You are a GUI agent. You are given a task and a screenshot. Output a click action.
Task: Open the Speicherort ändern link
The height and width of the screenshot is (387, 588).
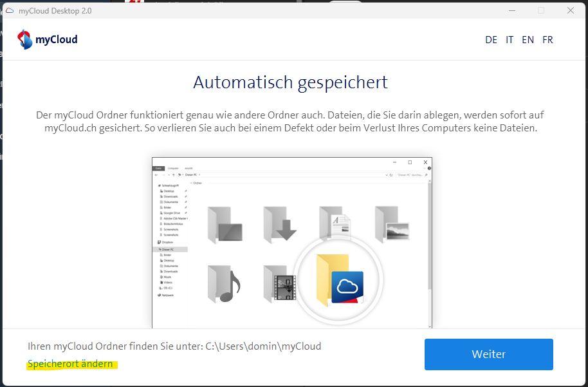click(70, 364)
